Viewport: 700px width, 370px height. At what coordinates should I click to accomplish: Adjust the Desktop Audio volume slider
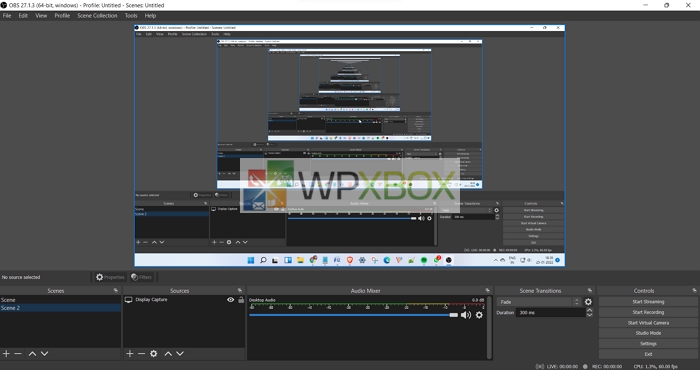(x=354, y=315)
